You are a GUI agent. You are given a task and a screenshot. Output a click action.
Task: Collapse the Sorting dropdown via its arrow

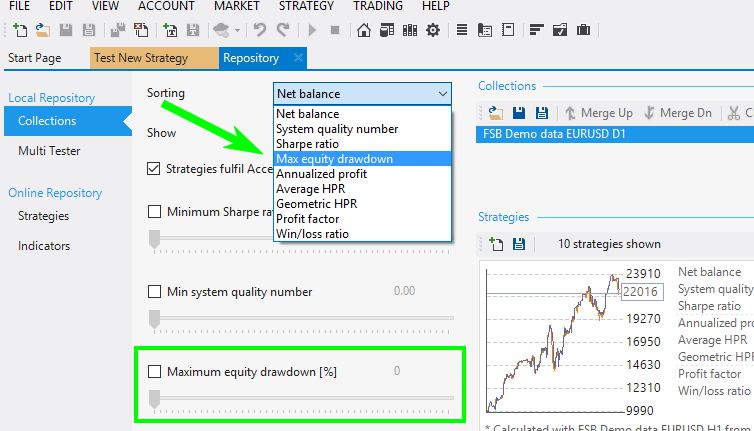click(x=442, y=94)
